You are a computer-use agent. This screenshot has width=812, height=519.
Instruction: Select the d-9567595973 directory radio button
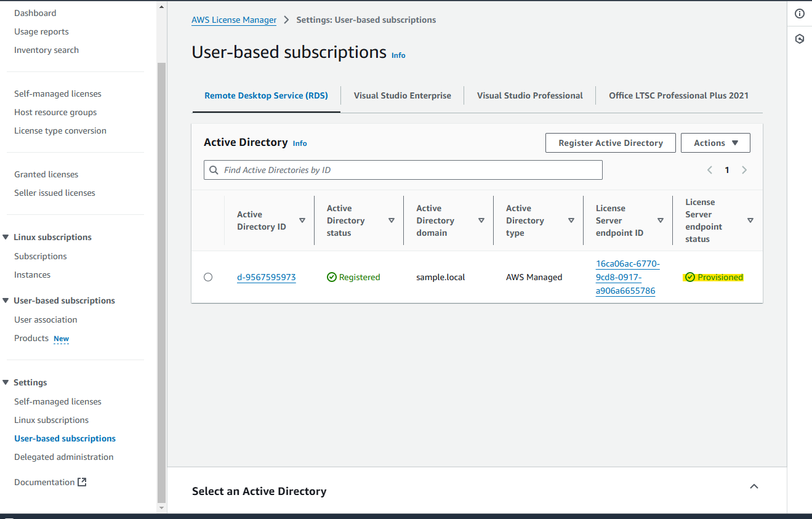coord(208,277)
